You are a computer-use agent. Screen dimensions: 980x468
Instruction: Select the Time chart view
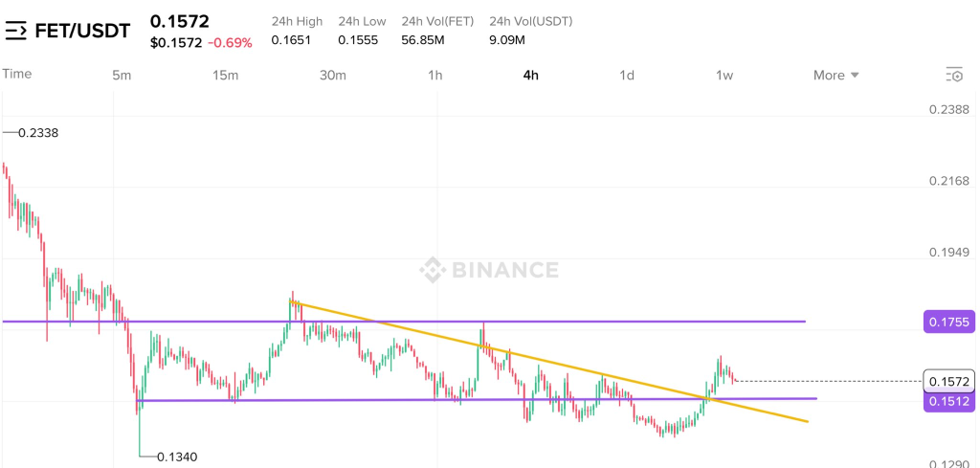[17, 74]
